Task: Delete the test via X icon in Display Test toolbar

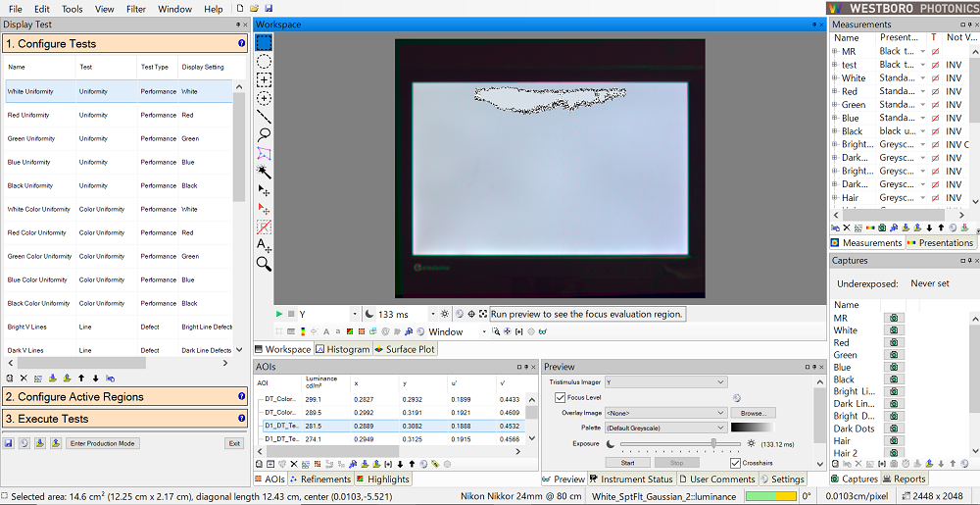Action: click(24, 379)
